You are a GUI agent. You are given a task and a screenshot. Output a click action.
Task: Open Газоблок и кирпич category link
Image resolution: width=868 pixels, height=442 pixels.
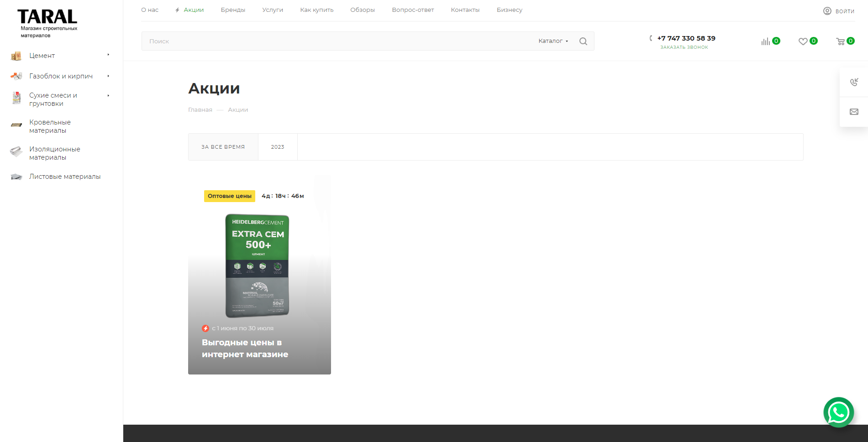pos(61,76)
